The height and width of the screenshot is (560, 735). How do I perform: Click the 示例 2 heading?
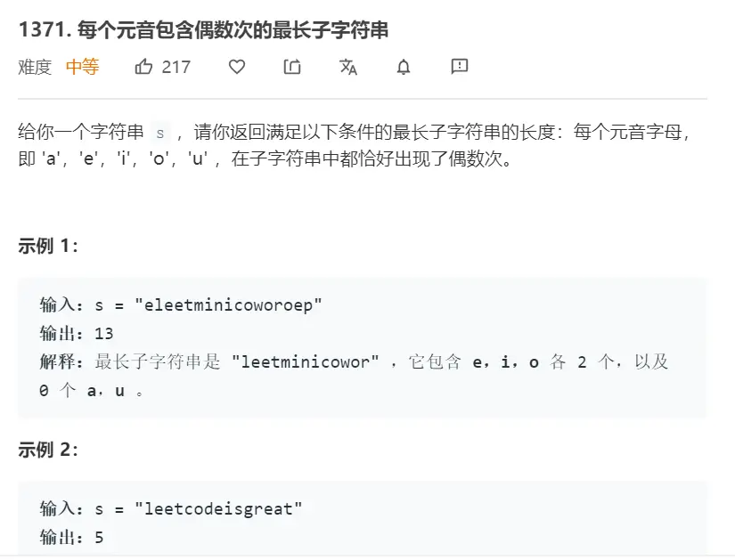point(48,450)
